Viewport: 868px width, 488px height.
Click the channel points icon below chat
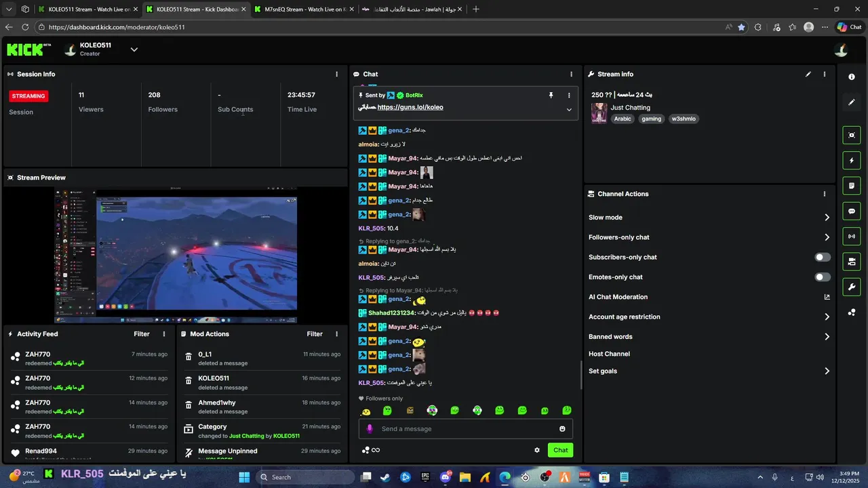366,450
